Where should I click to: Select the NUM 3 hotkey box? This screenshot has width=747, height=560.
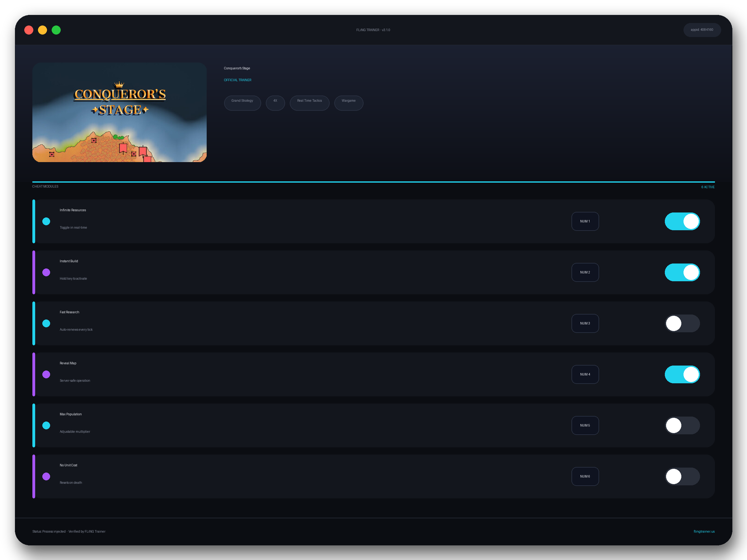[x=585, y=323]
